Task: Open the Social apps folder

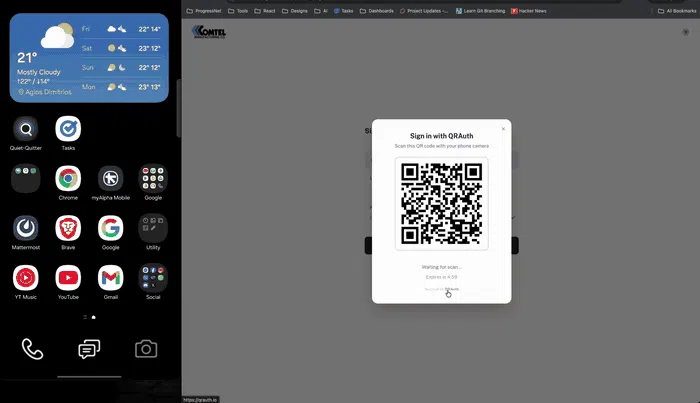Action: click(x=153, y=278)
